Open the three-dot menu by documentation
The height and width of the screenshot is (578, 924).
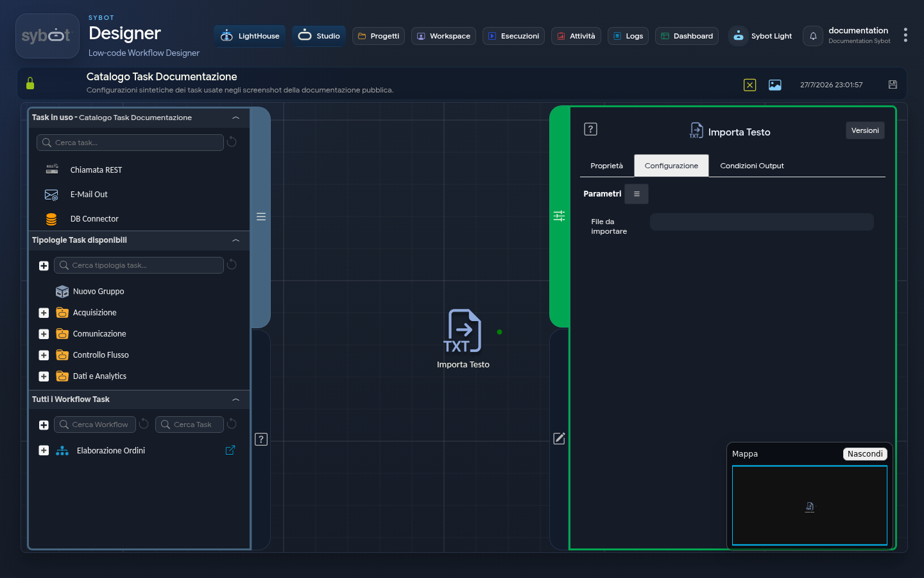point(905,35)
